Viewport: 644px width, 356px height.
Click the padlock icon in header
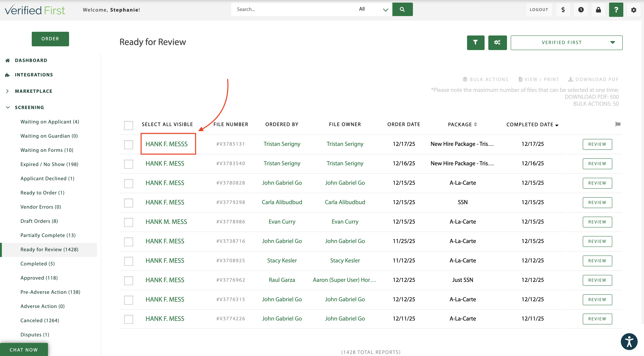point(598,10)
